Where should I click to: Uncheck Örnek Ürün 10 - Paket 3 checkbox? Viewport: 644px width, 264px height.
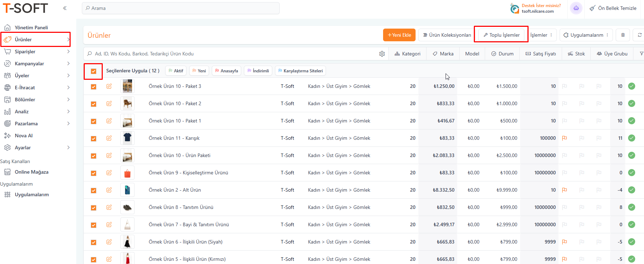click(94, 87)
